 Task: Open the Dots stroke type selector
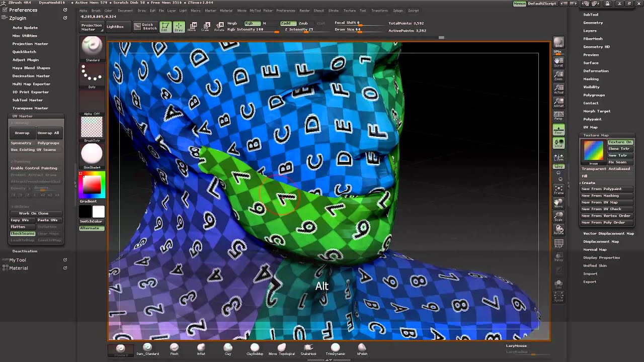(x=92, y=76)
